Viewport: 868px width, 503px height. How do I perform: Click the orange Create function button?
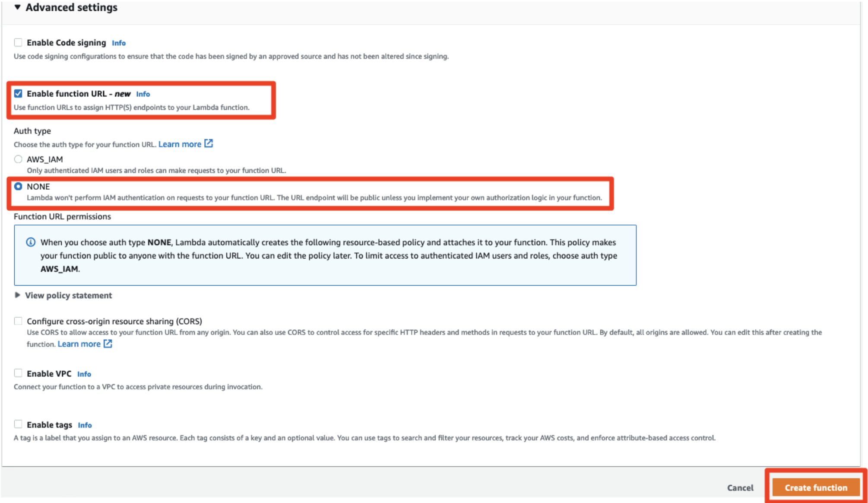coord(815,487)
